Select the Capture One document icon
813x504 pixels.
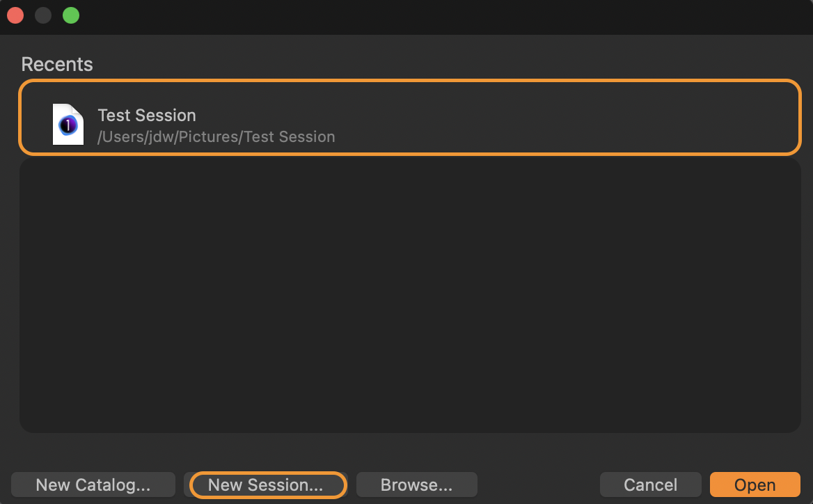68,125
